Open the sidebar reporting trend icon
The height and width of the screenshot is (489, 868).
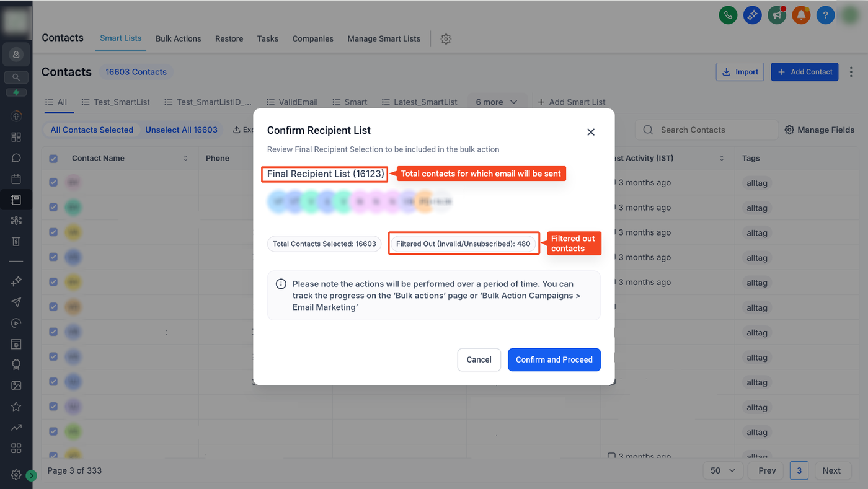click(x=16, y=427)
